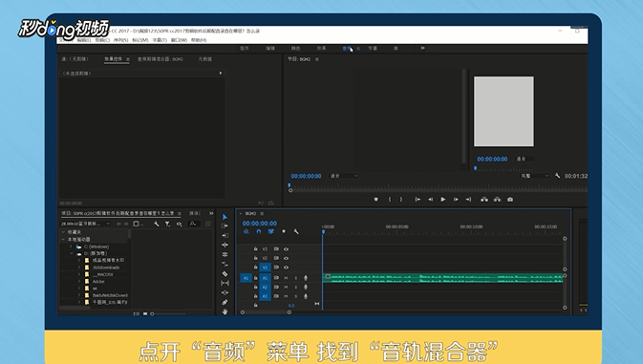Image resolution: width=643 pixels, height=364 pixels.
Task: Toggle track targeting for A2
Action: (x=265, y=287)
